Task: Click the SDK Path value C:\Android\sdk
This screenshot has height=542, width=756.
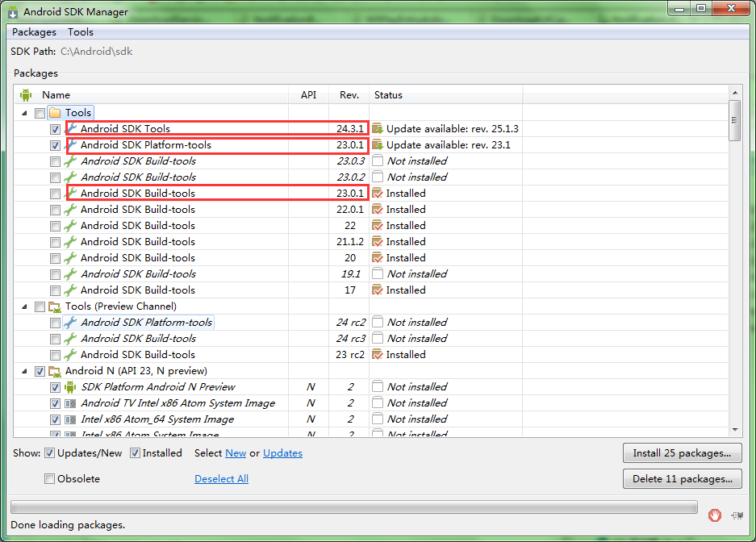Action: point(97,52)
